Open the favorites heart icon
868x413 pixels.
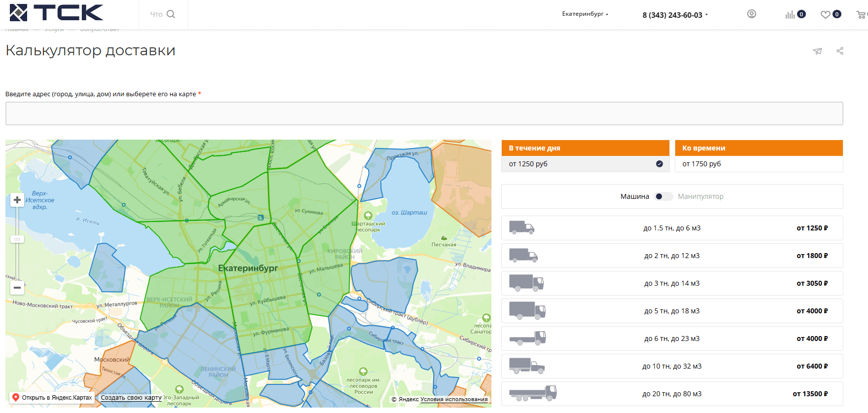click(826, 15)
